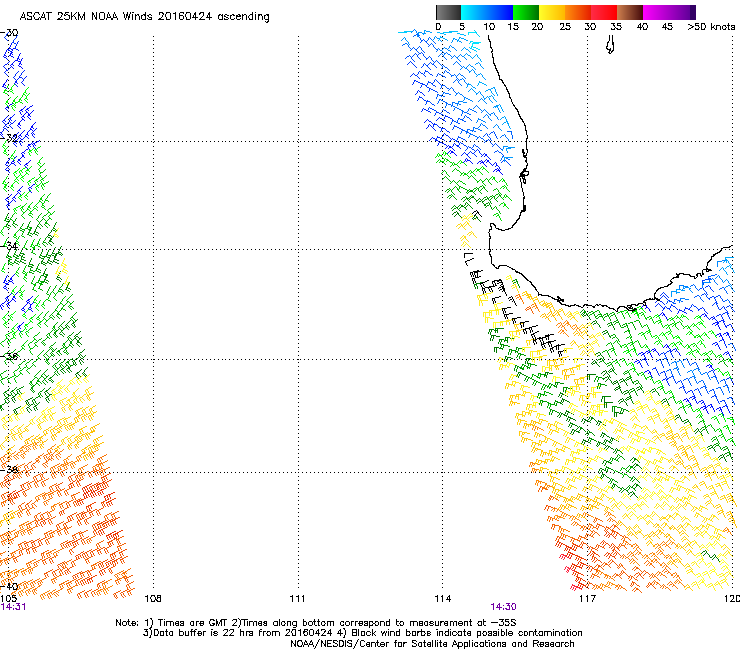The height and width of the screenshot is (650, 740).
Task: Click the 'Data buffer is 22 hrs' note line
Action: (362, 633)
